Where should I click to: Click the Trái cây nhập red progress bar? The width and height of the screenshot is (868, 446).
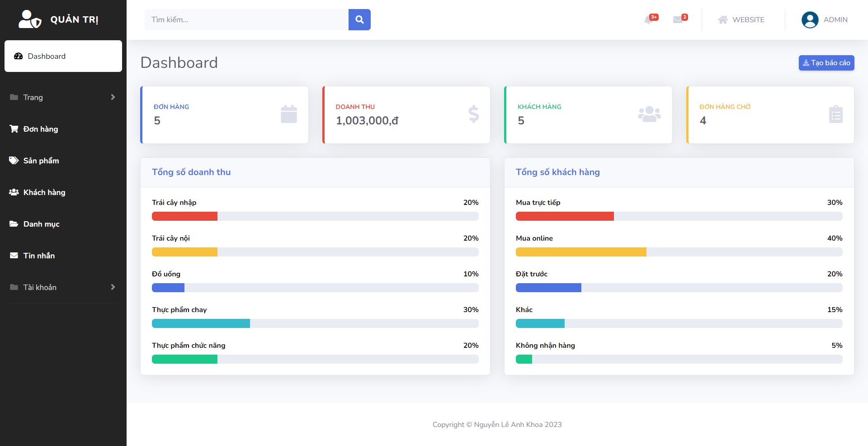click(x=184, y=216)
